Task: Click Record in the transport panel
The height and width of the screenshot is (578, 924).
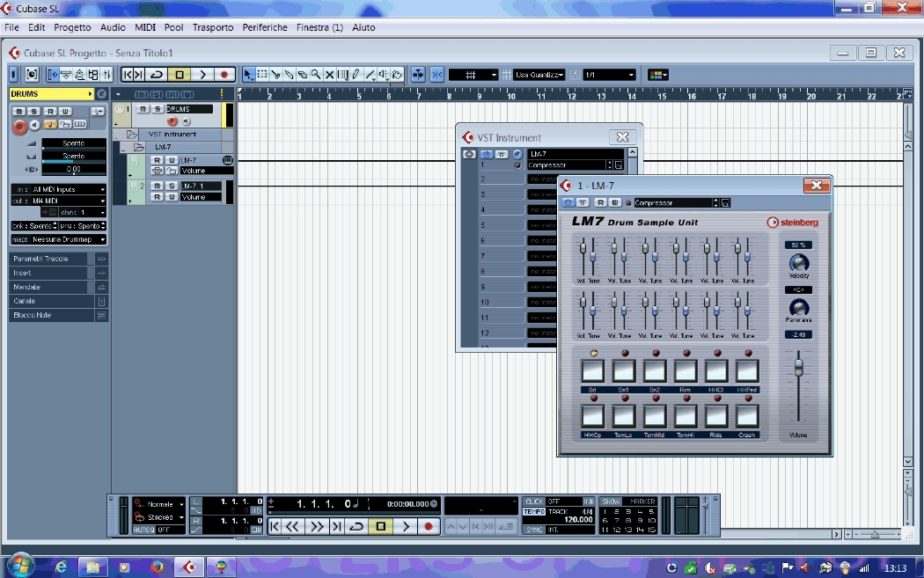Action: pyautogui.click(x=429, y=526)
